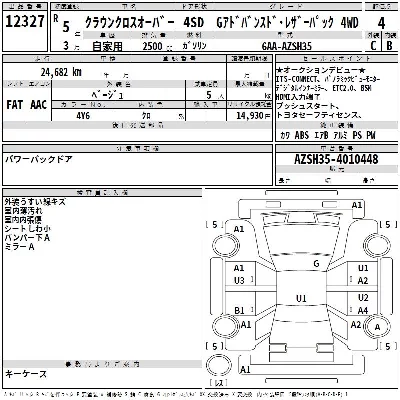Select the A1 mark on the rear bumper
The width and height of the screenshot is (400, 400).
pyautogui.click(x=245, y=369)
